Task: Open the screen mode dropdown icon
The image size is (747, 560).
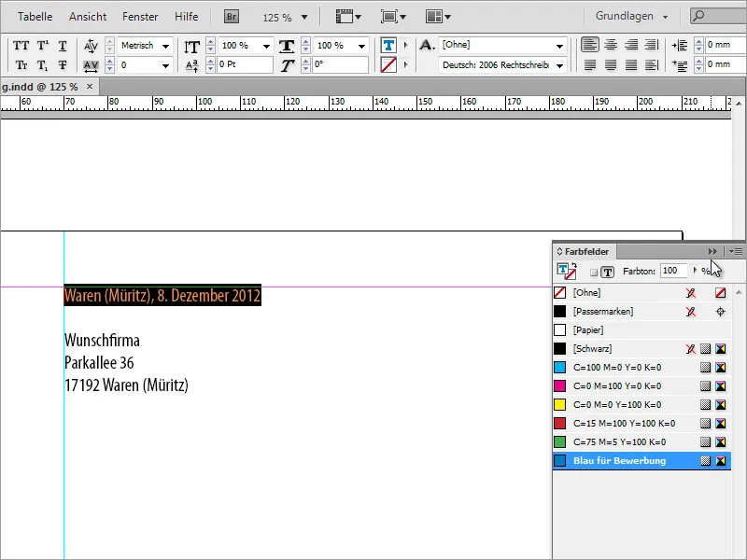Action: [393, 17]
